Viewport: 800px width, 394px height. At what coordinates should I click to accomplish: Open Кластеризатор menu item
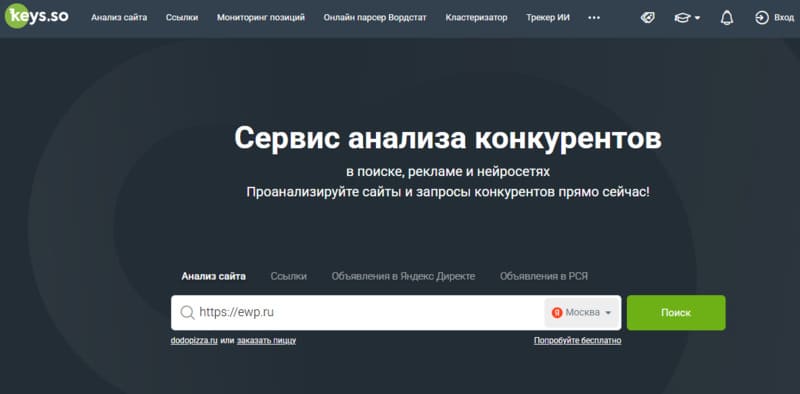coord(477,18)
